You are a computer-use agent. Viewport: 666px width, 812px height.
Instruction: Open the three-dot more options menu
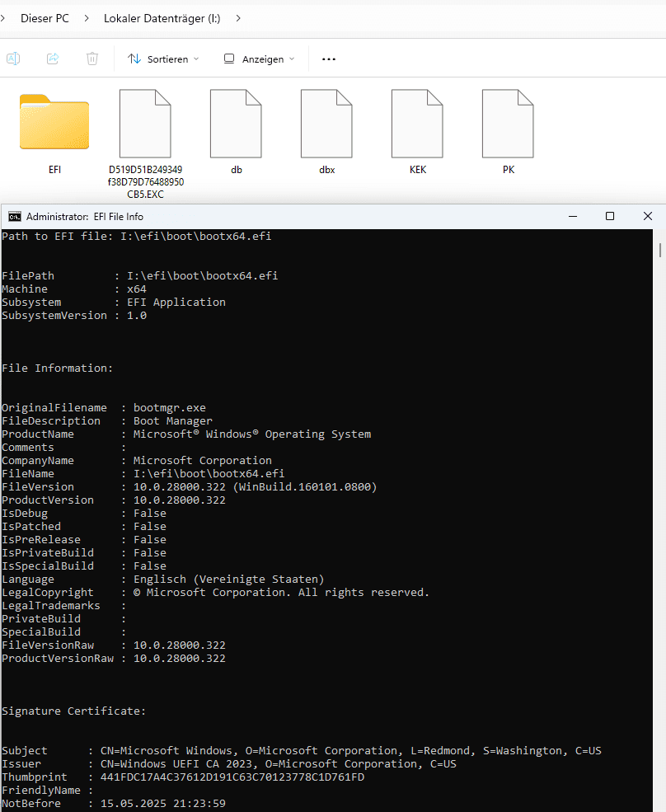pyautogui.click(x=329, y=59)
